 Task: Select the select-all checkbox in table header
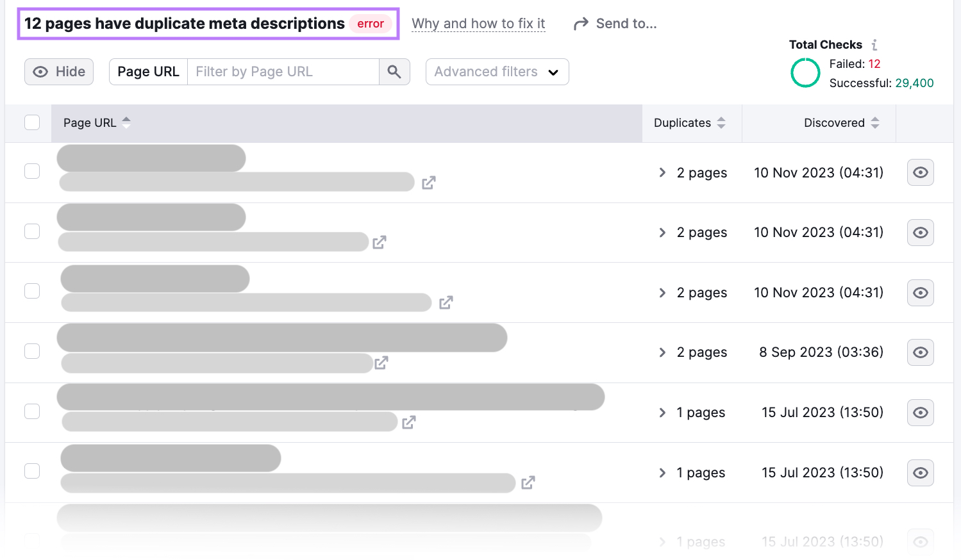click(31, 122)
